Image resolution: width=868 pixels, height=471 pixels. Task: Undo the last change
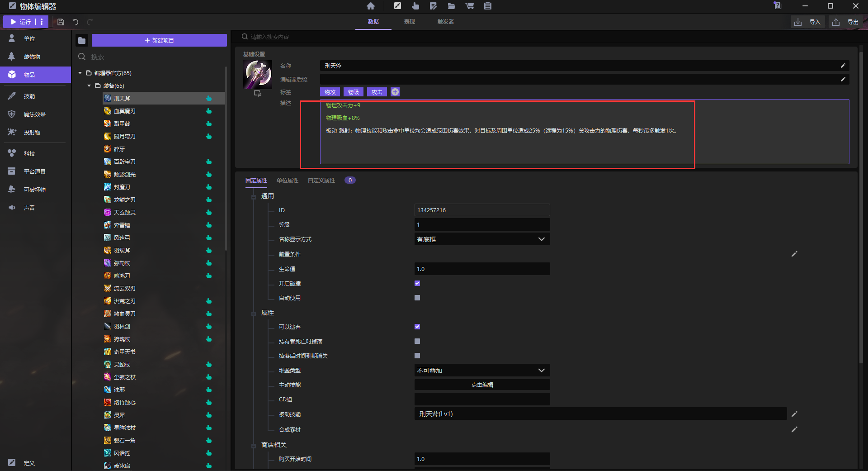[x=75, y=22]
